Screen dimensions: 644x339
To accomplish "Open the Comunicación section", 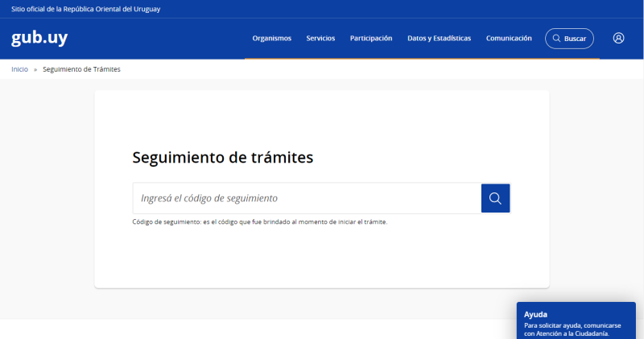I will click(509, 38).
